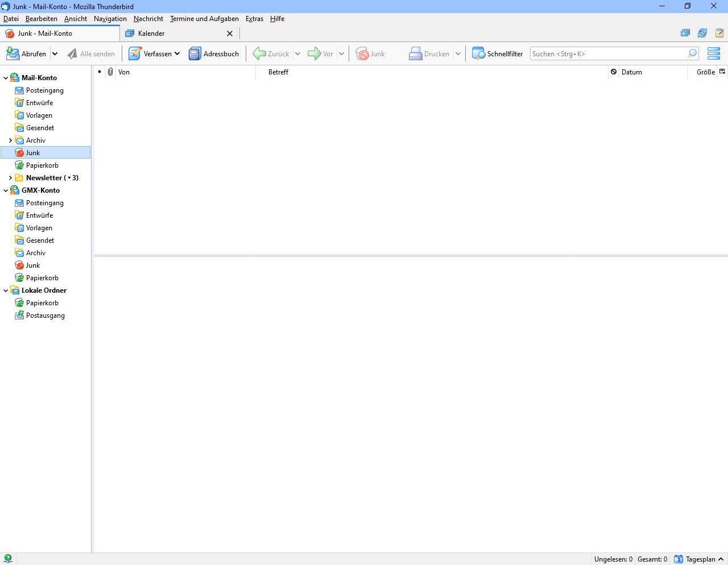Open the Abrufen dropdown arrow
Viewport: 728px width, 565px height.
pyautogui.click(x=55, y=54)
